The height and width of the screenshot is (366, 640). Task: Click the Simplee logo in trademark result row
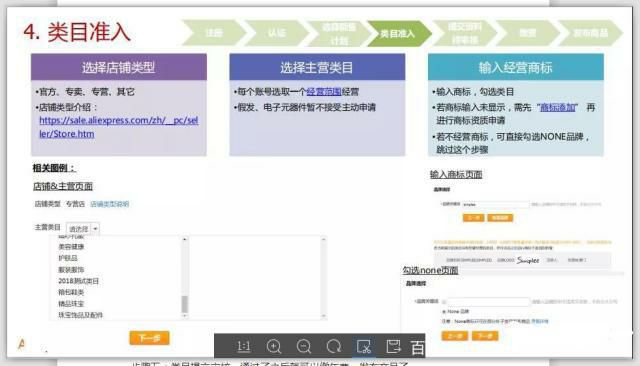pyautogui.click(x=528, y=260)
